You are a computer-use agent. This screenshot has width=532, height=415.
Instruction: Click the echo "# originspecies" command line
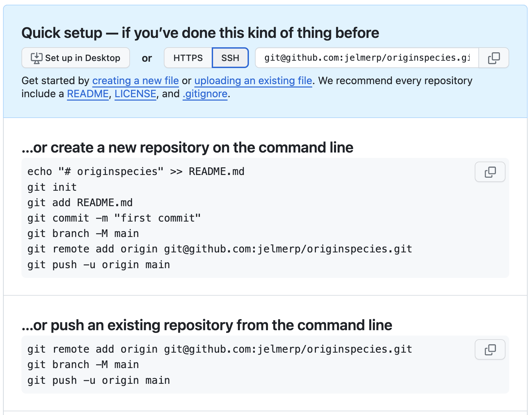(x=136, y=172)
